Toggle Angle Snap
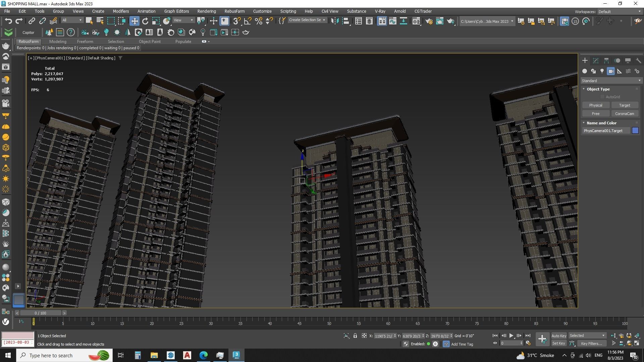 (x=248, y=21)
